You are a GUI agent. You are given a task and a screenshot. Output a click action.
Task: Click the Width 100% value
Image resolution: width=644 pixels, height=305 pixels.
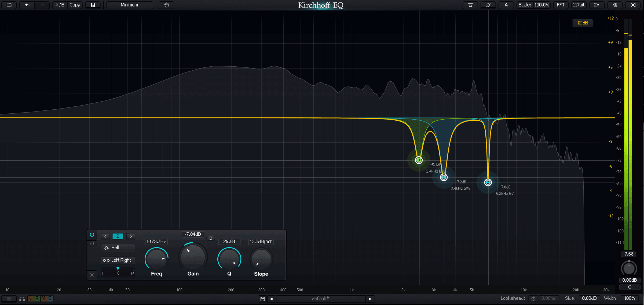pos(630,299)
